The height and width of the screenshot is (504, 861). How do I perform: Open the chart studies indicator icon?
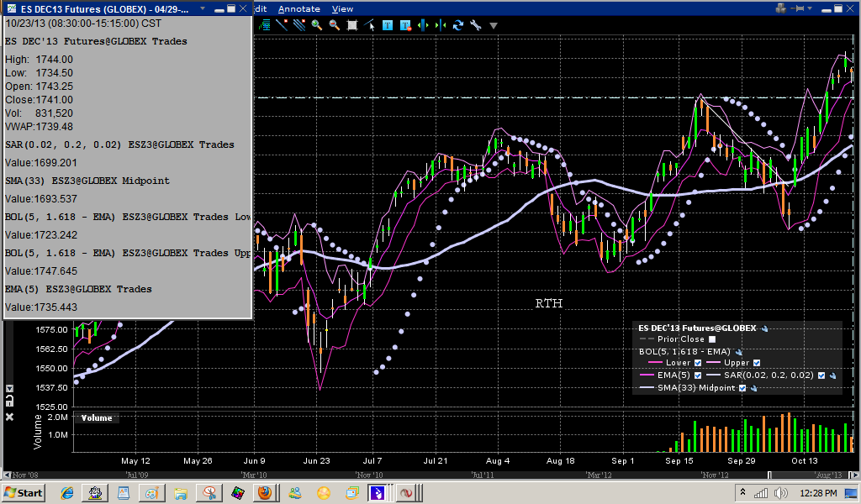[x=265, y=25]
